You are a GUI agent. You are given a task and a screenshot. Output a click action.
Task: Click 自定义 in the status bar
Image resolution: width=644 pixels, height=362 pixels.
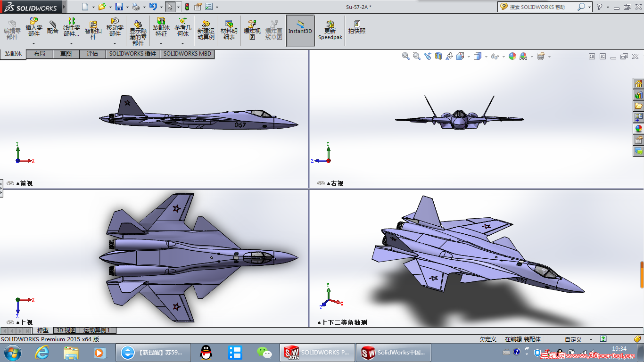[572, 339]
